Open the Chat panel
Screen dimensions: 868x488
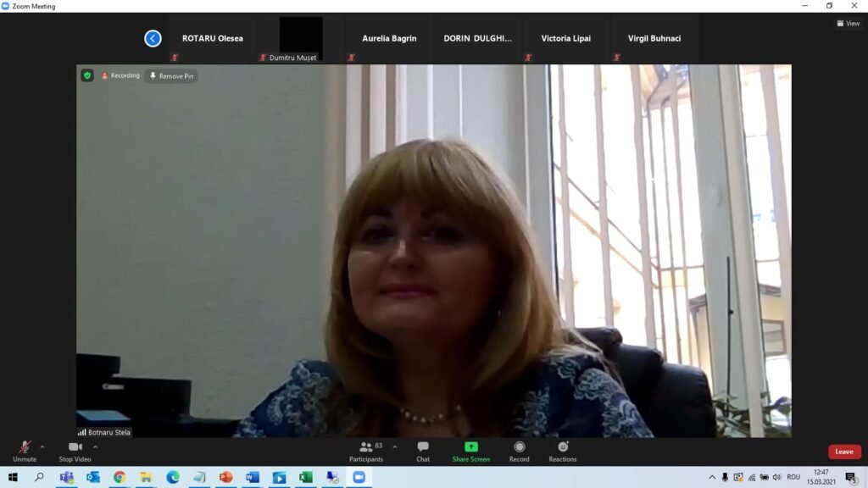pos(423,451)
